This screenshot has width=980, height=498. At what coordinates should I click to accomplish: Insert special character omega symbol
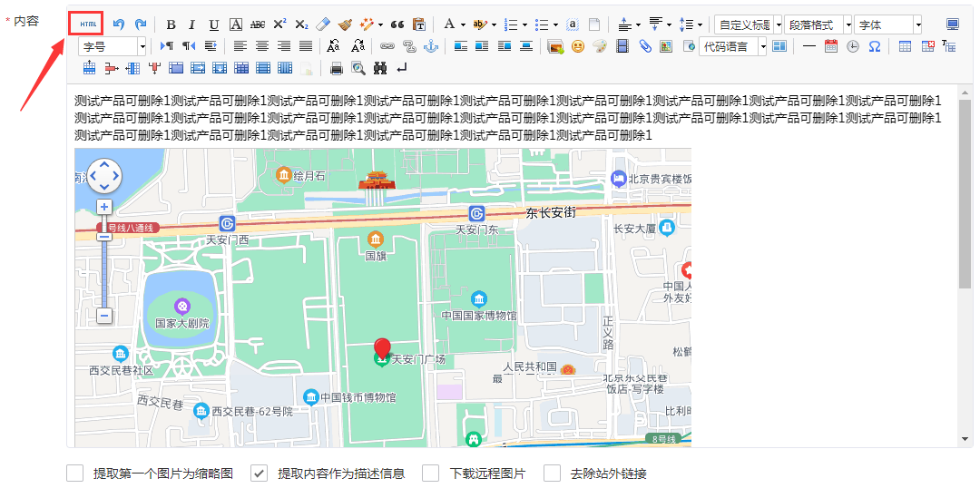pos(875,46)
